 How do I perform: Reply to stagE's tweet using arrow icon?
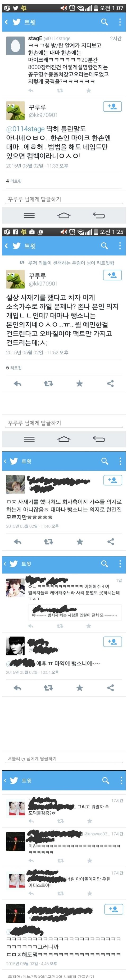[x=31, y=91]
